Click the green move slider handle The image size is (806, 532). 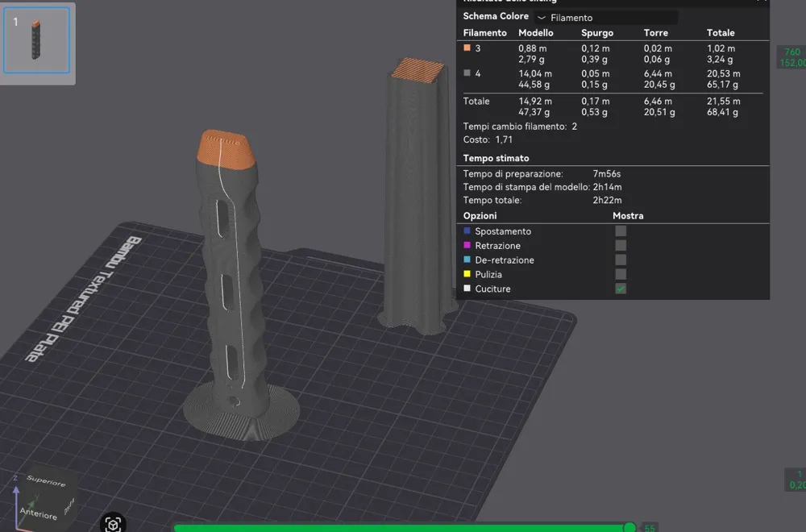(629, 527)
